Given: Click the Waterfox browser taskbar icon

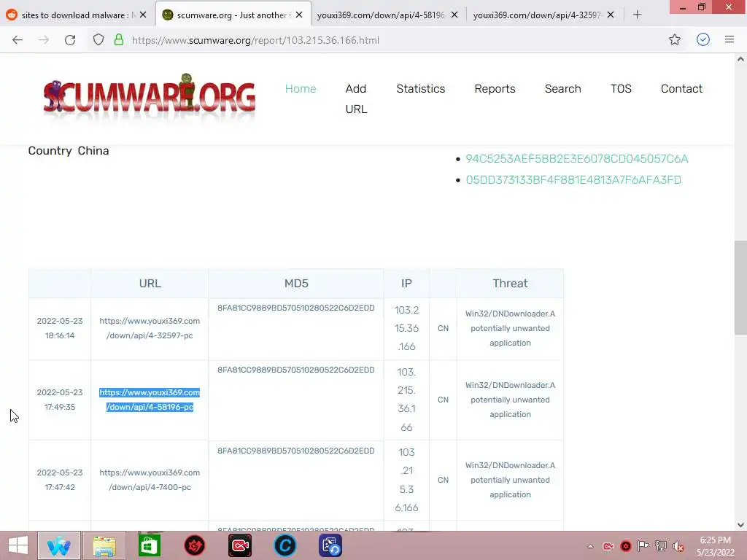Looking at the screenshot, I should 59,545.
